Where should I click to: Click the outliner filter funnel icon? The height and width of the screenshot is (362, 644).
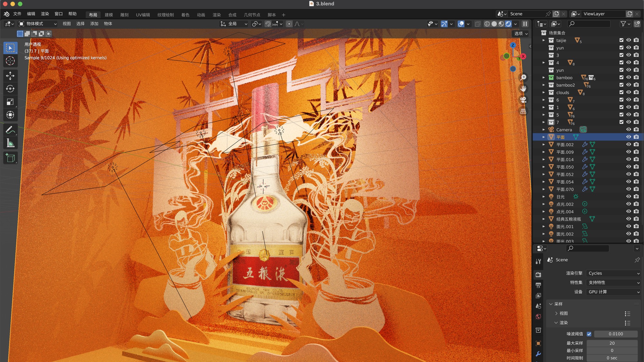pyautogui.click(x=623, y=24)
